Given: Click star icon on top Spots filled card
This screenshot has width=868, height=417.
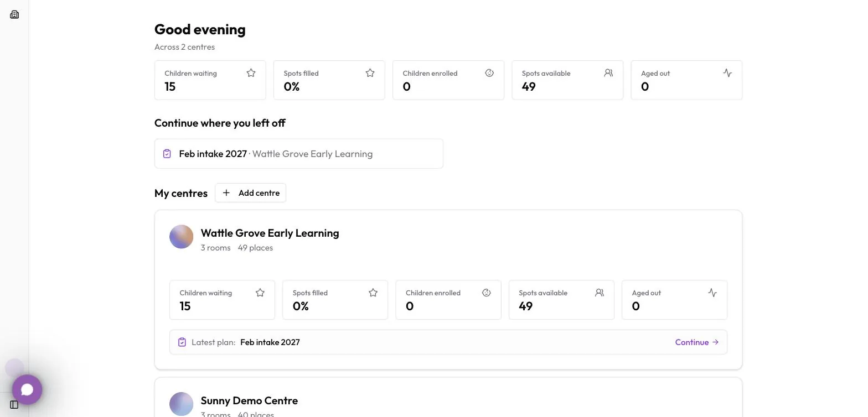Looking at the screenshot, I should [x=370, y=73].
